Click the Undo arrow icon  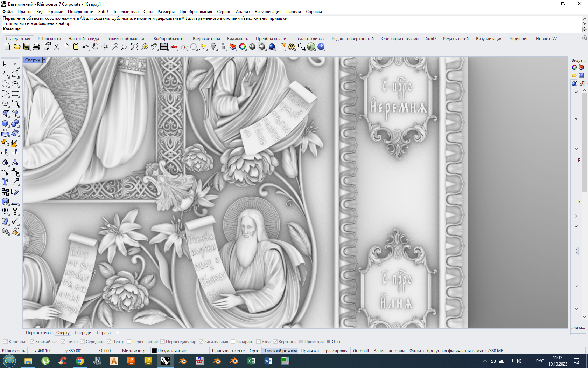click(85, 47)
